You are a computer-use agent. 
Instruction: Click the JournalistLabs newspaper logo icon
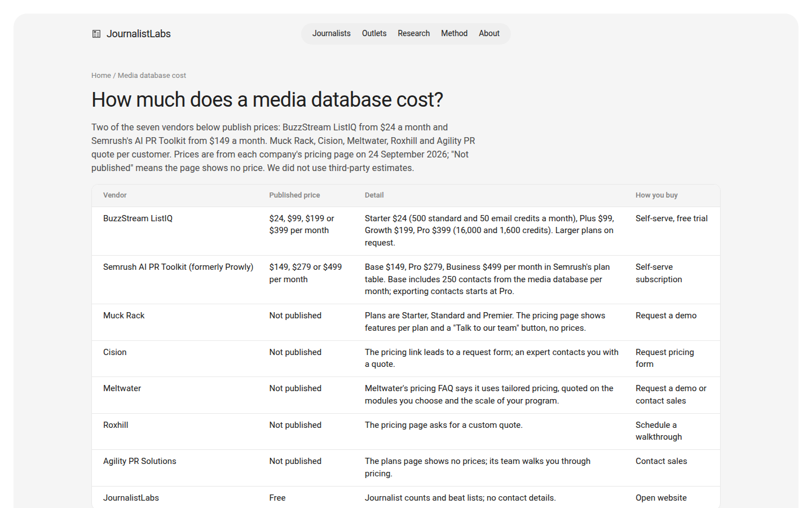96,34
